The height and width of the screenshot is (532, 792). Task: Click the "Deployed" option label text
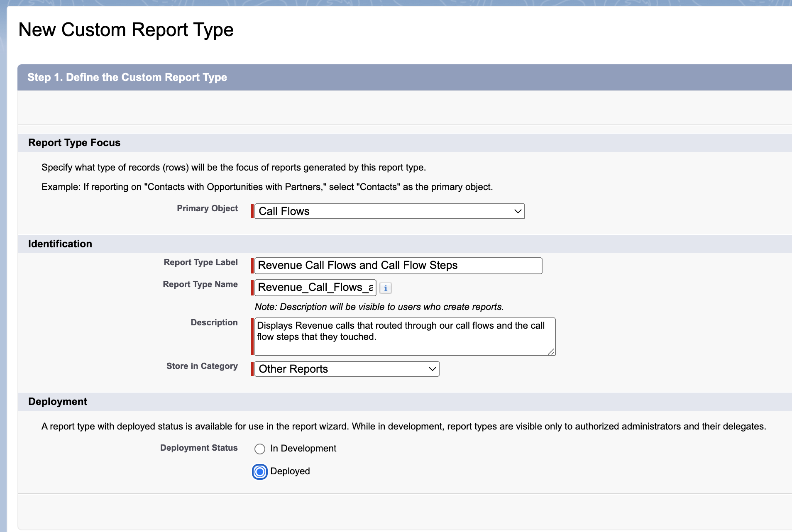290,471
